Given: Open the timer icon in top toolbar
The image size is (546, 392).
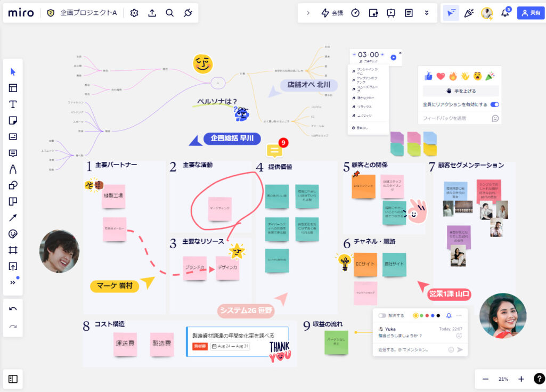Looking at the screenshot, I should pos(356,13).
